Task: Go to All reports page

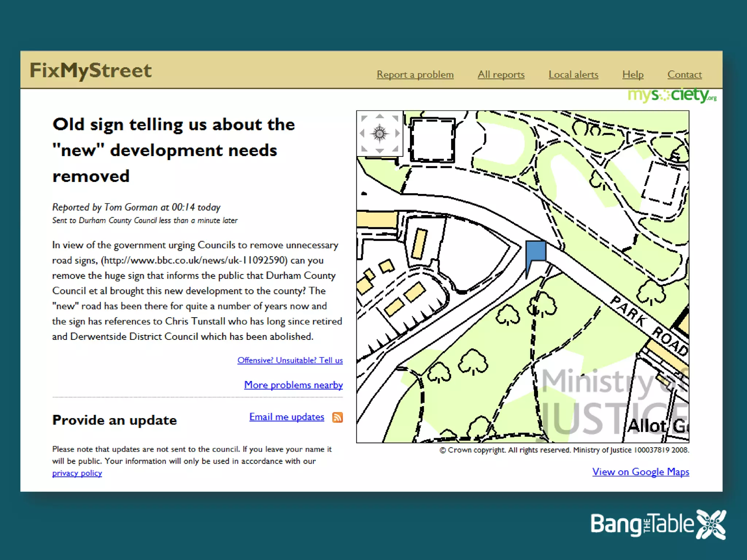Action: tap(501, 74)
